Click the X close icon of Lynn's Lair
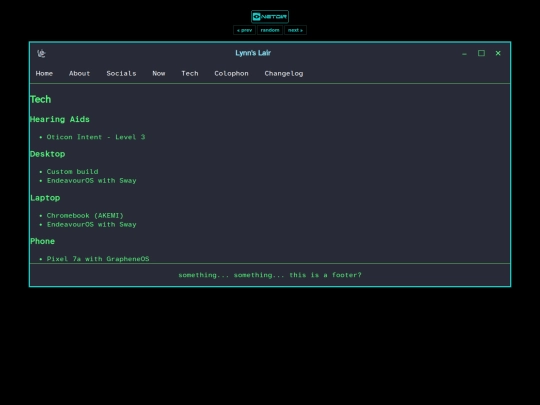This screenshot has height=405, width=540. (498, 53)
